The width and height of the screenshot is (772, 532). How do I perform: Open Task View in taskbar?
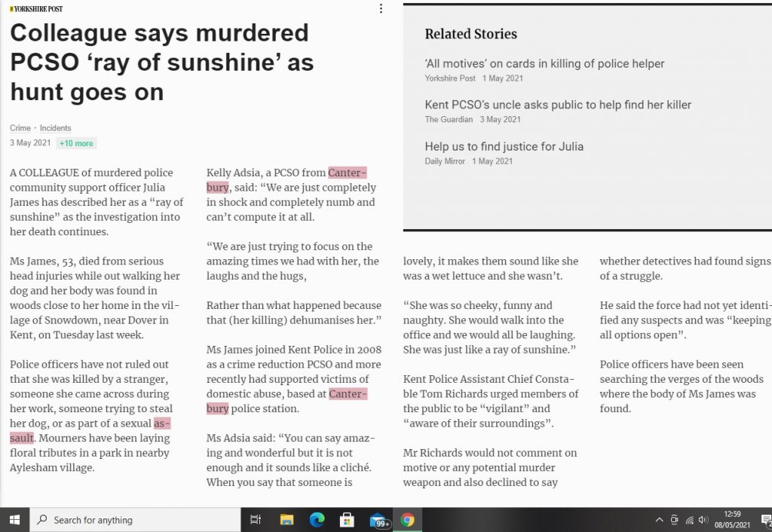255,519
